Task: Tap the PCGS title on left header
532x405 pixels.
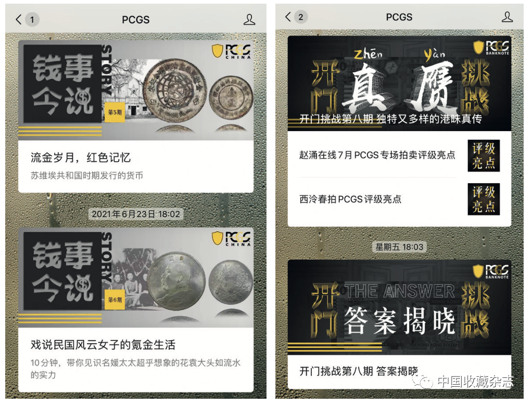Action: click(136, 20)
